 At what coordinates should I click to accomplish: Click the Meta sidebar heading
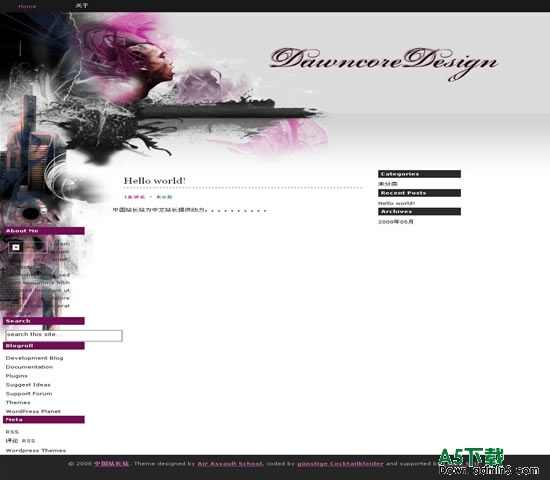44,420
